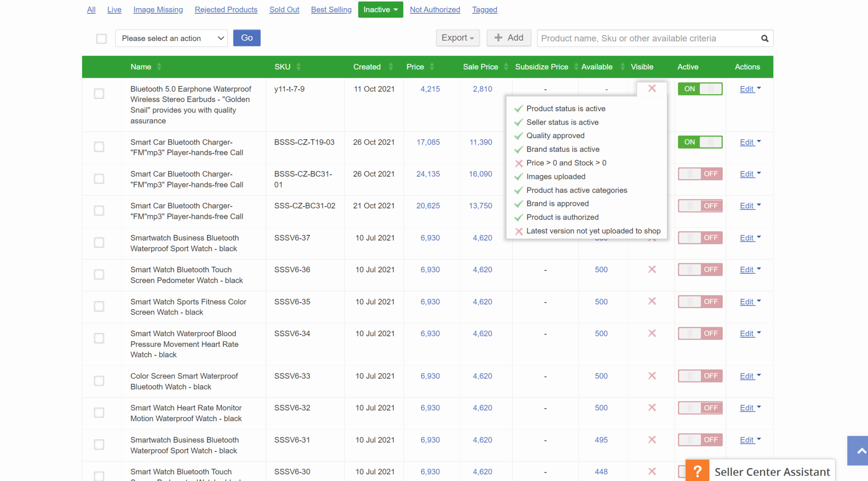
Task: Open the Rejected Products tab
Action: (226, 9)
